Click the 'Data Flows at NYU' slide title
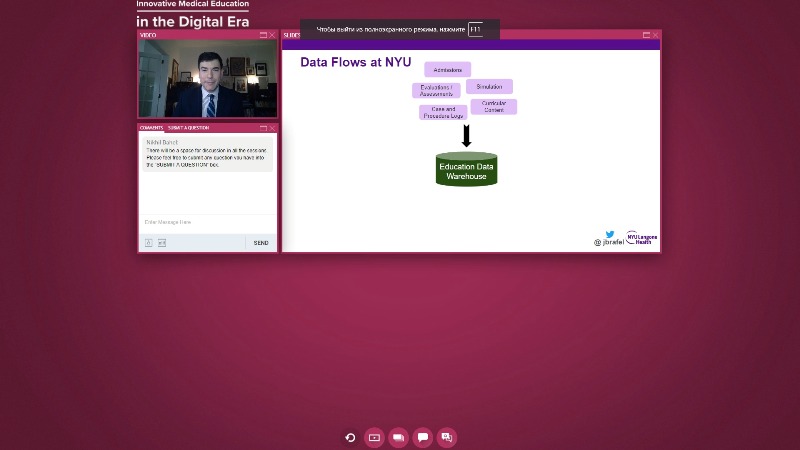Image resolution: width=800 pixels, height=450 pixels. pyautogui.click(x=356, y=62)
